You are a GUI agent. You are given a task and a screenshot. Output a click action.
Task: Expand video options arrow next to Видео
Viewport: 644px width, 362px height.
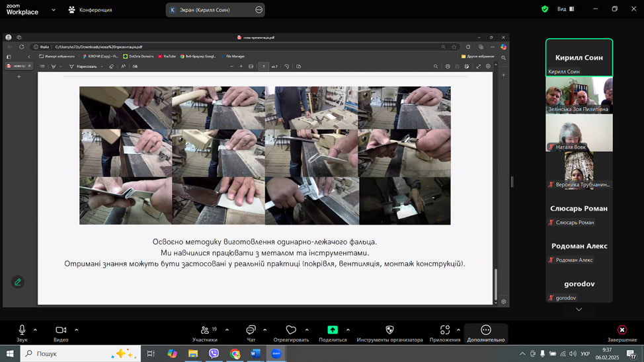coord(76,330)
